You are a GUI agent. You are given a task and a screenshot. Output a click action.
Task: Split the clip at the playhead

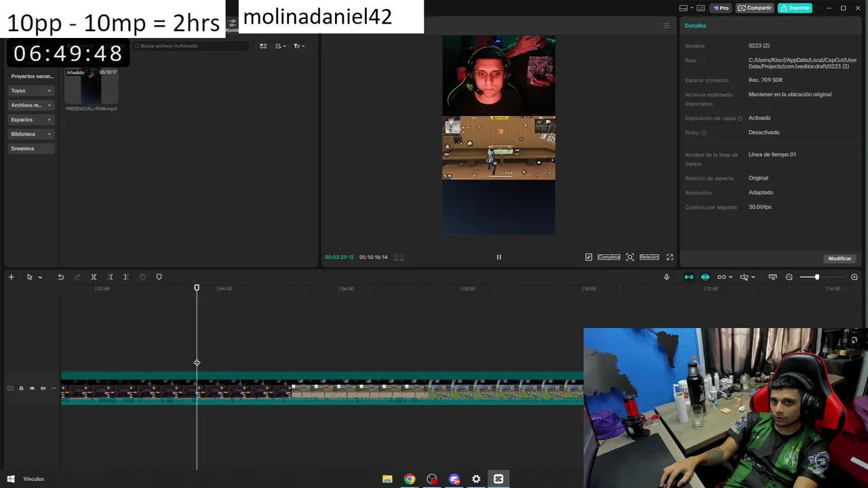[x=94, y=277]
